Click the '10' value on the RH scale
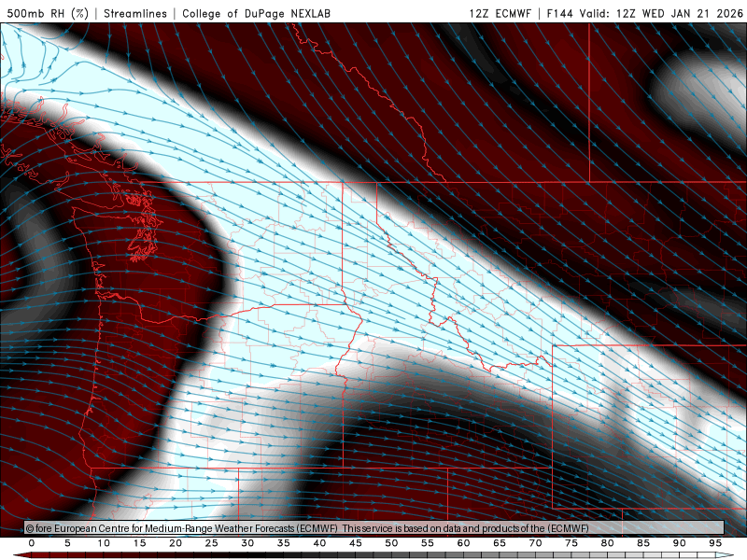Viewport: 747px width, 560px height. (104, 543)
